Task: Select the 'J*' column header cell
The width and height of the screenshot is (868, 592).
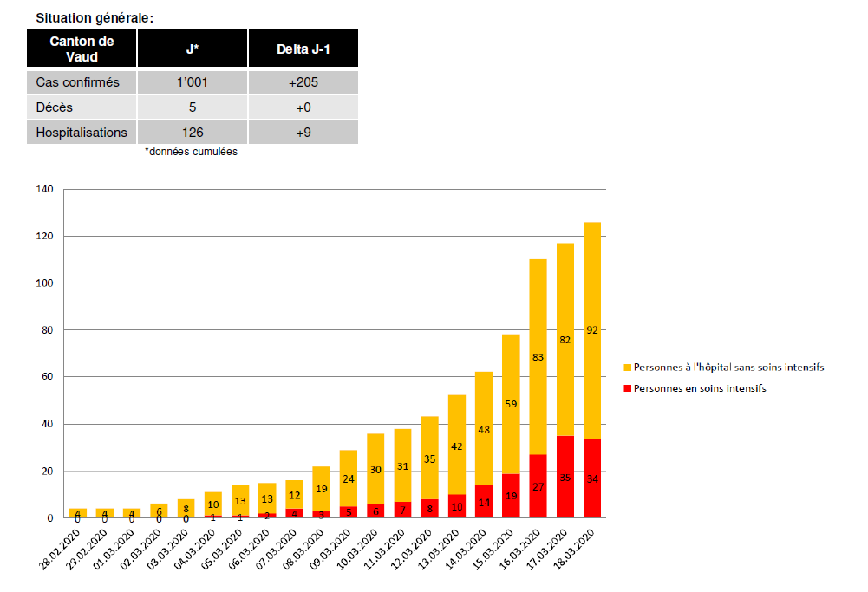Action: pos(192,49)
